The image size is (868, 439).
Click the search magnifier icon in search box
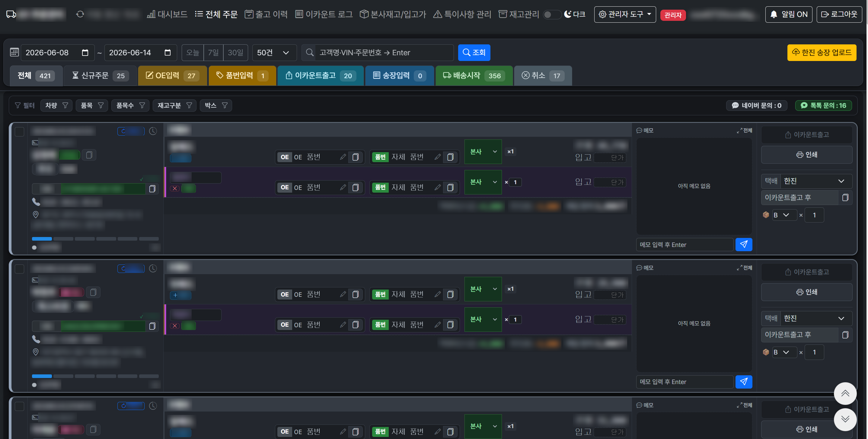coord(309,53)
